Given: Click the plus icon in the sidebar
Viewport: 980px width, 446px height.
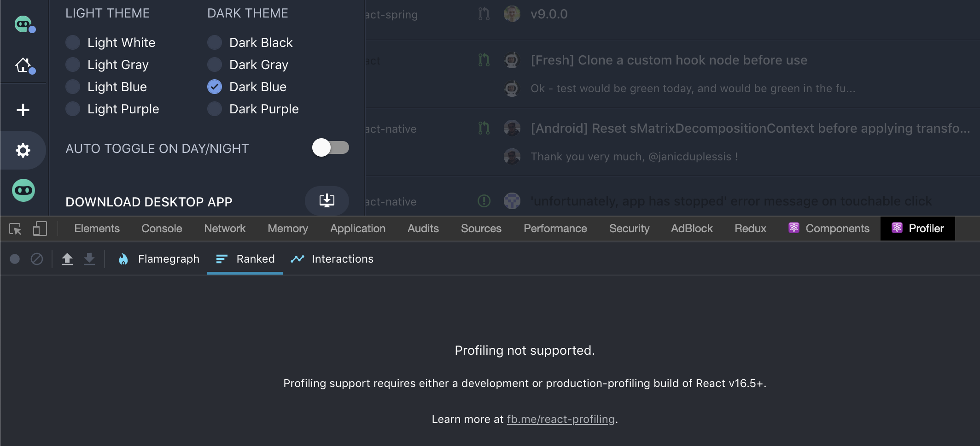Looking at the screenshot, I should point(23,110).
